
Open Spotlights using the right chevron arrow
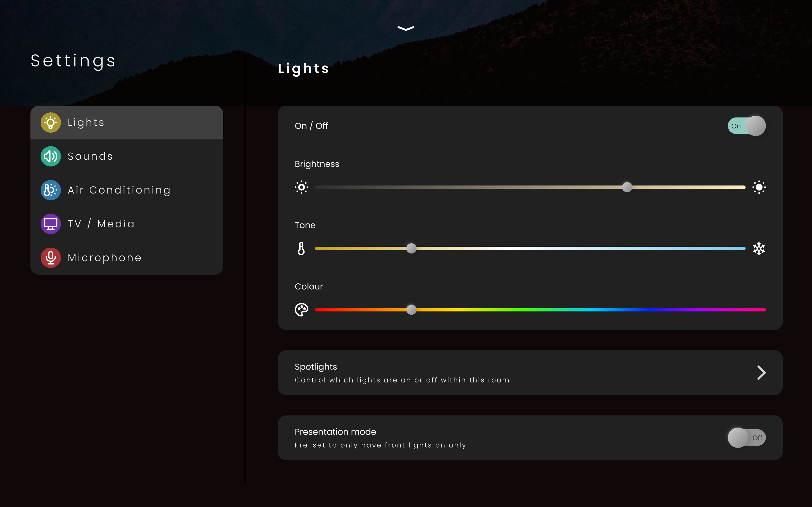click(x=761, y=373)
